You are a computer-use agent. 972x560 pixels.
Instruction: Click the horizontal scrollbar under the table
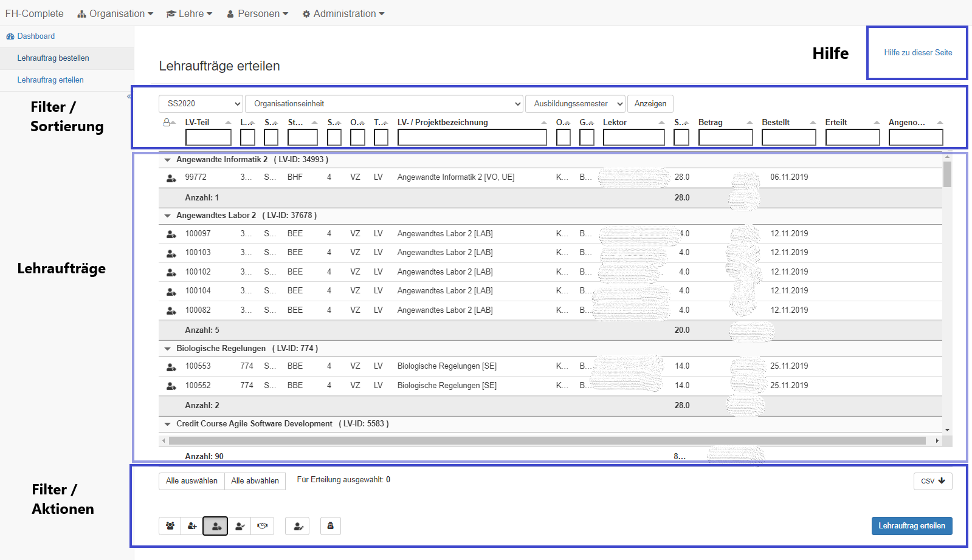[x=547, y=440]
